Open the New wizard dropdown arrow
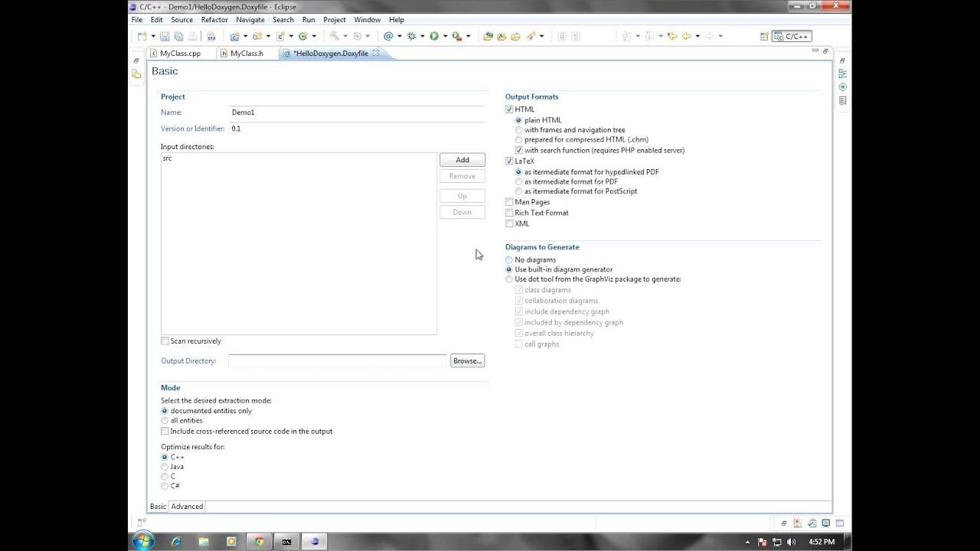Screen dimensions: 980x551 pyautogui.click(x=153, y=36)
